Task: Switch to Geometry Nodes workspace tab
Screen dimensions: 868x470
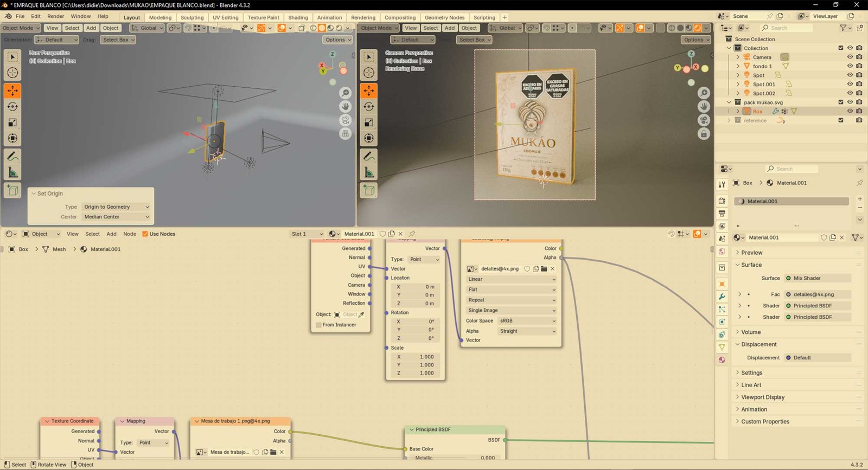Action: pos(444,17)
